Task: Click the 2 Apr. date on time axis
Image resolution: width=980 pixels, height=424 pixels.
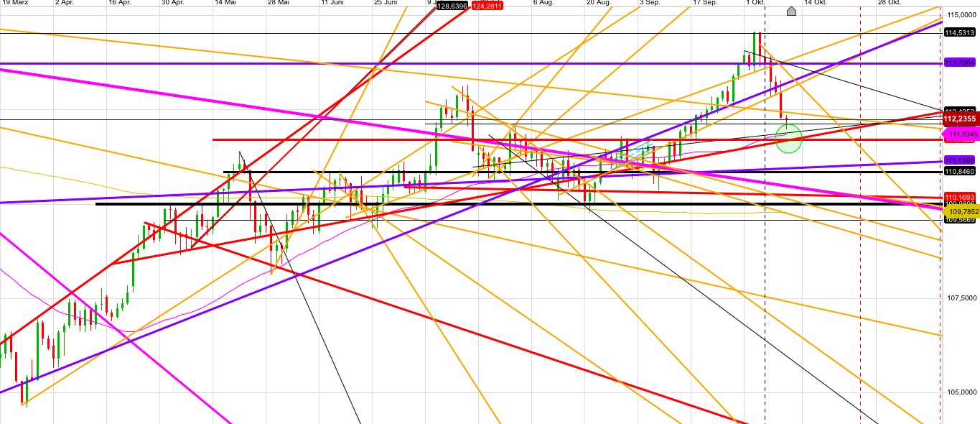Action: pyautogui.click(x=65, y=3)
